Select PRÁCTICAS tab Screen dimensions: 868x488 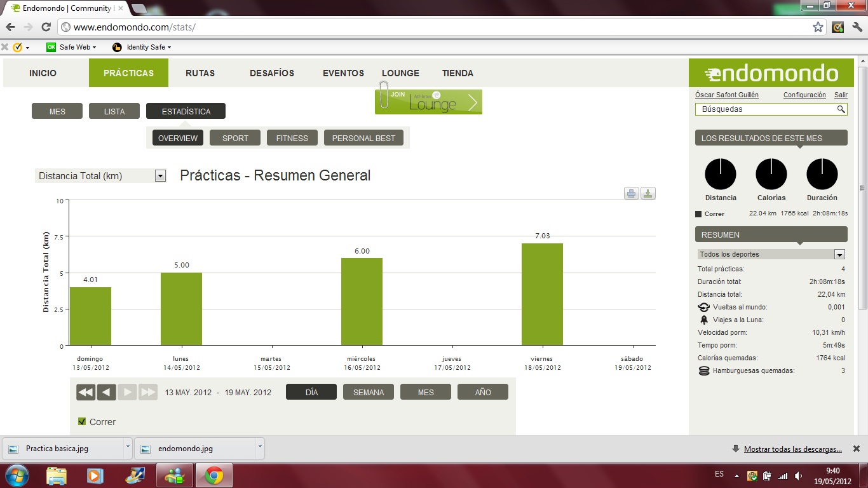128,73
